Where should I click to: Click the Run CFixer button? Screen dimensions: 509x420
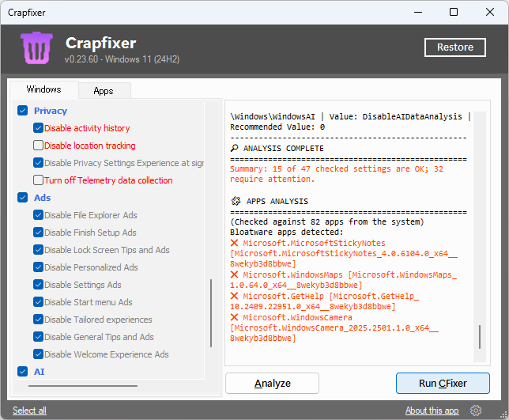pyautogui.click(x=443, y=384)
